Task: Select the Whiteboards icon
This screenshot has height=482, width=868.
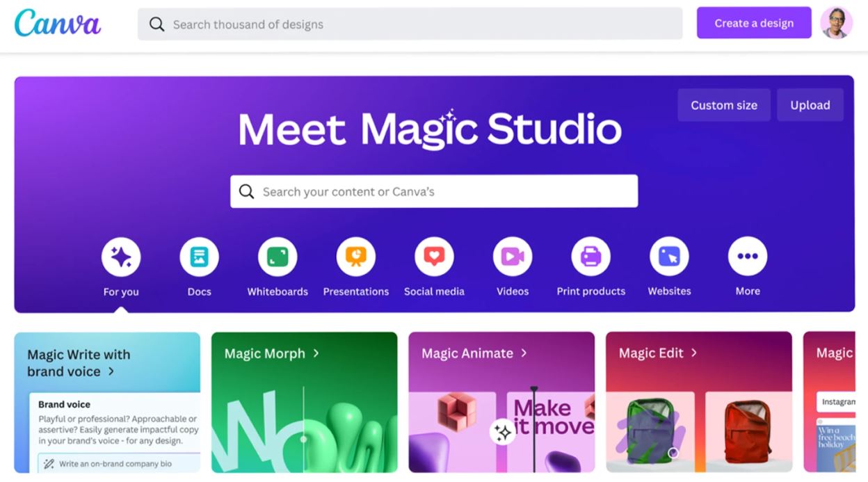Action: click(278, 257)
